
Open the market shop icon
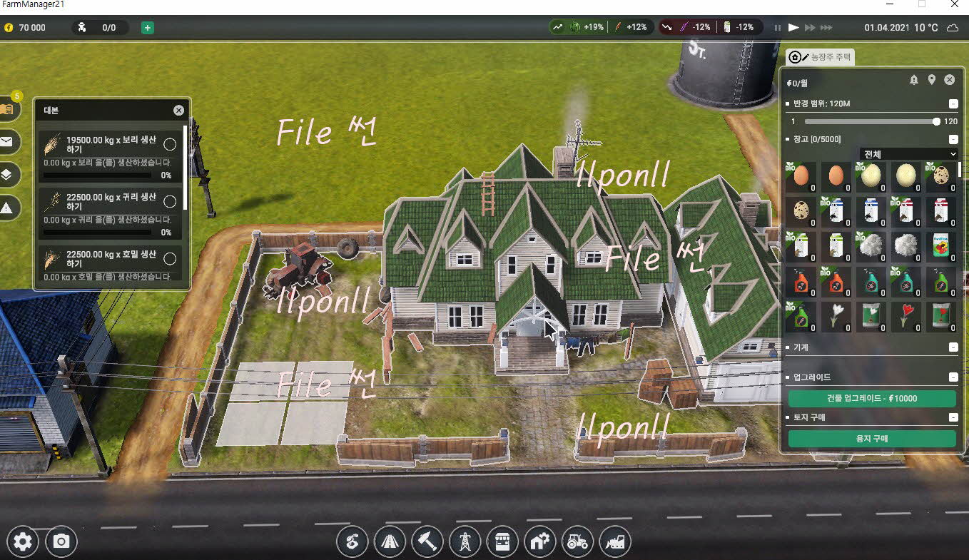[502, 542]
